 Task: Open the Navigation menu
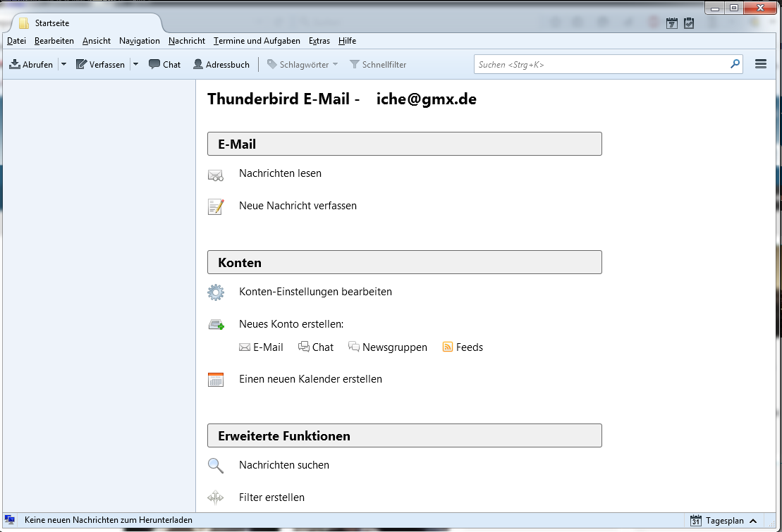(140, 41)
